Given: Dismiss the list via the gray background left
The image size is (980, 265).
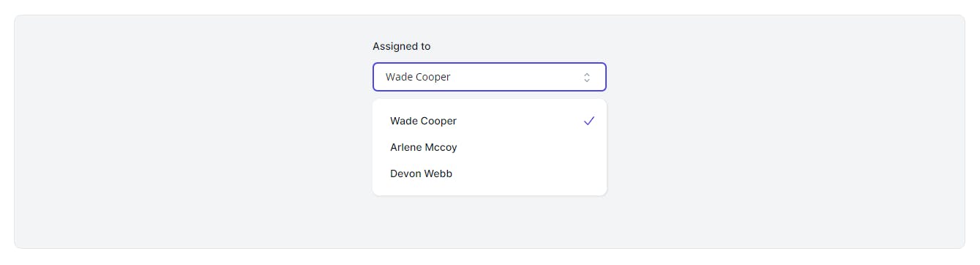Looking at the screenshot, I should [190, 132].
